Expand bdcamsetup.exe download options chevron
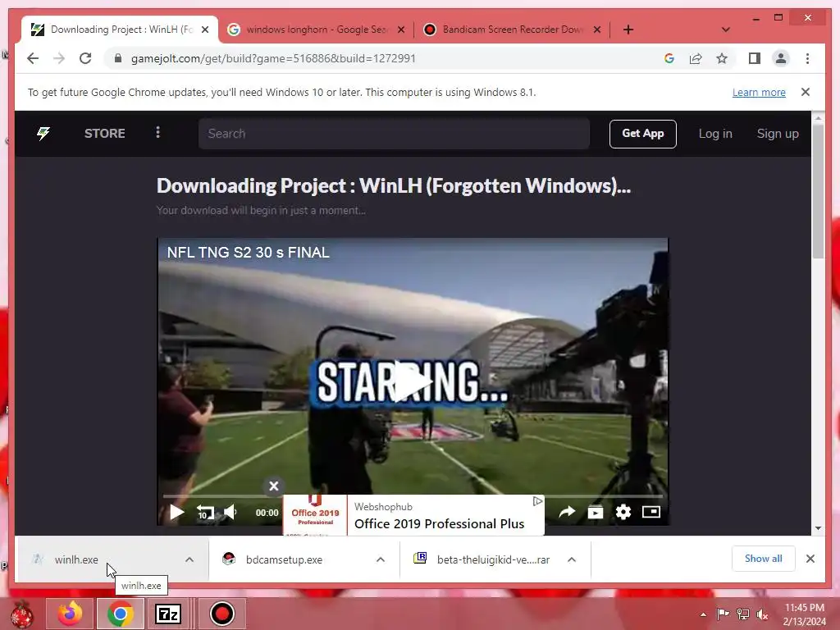Viewport: 840px width, 630px height. (x=381, y=559)
